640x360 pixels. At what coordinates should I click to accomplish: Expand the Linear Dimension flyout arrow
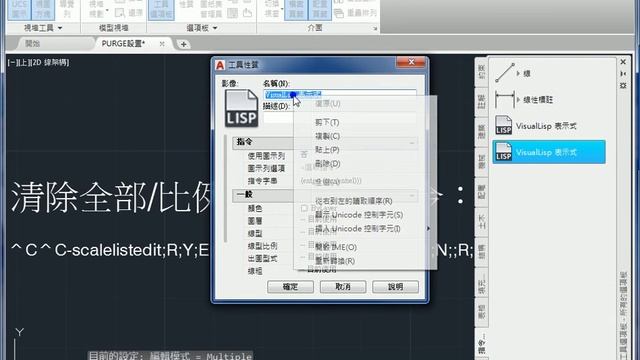coord(518,100)
